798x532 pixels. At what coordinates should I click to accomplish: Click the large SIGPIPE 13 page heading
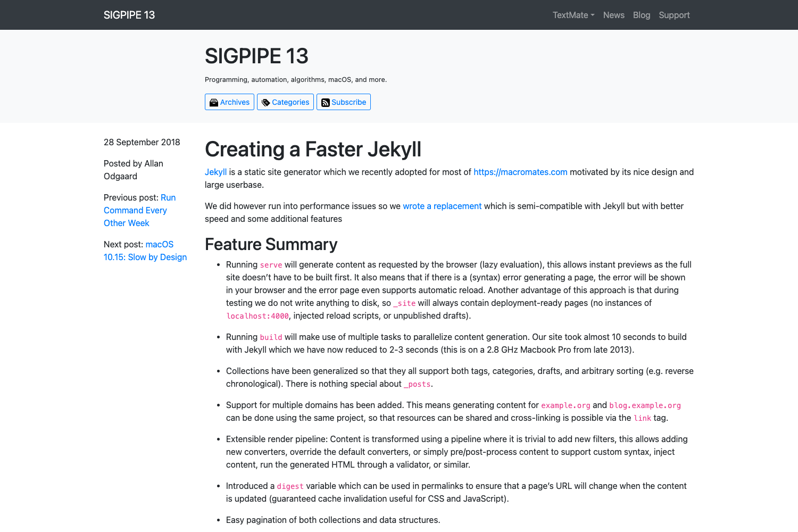click(x=256, y=56)
